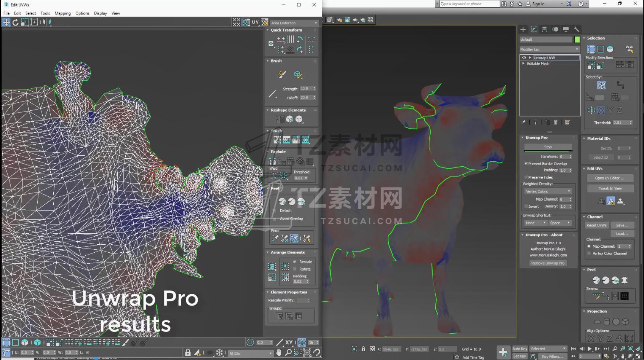Click the Utilities wrench panel icon
This screenshot has height=360, width=644.
pyautogui.click(x=577, y=29)
